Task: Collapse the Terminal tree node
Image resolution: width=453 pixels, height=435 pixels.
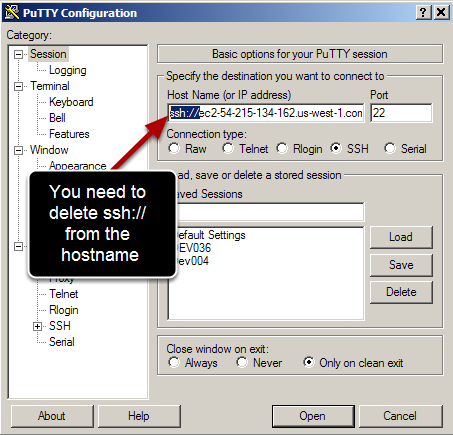Action: [19, 86]
